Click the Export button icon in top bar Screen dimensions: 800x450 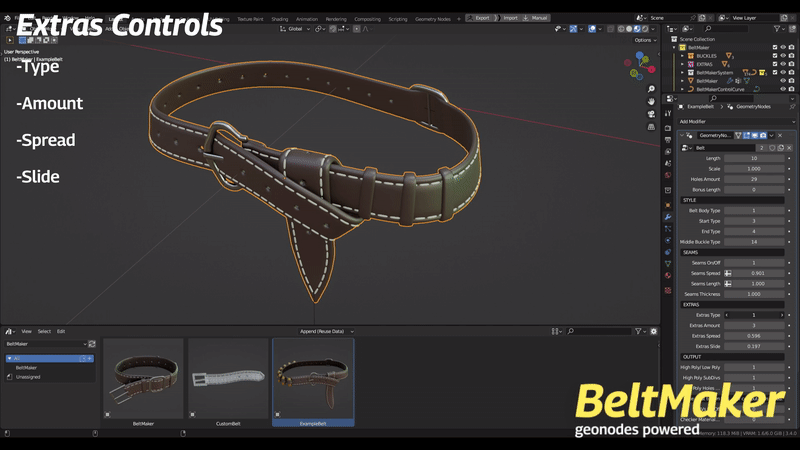point(470,18)
